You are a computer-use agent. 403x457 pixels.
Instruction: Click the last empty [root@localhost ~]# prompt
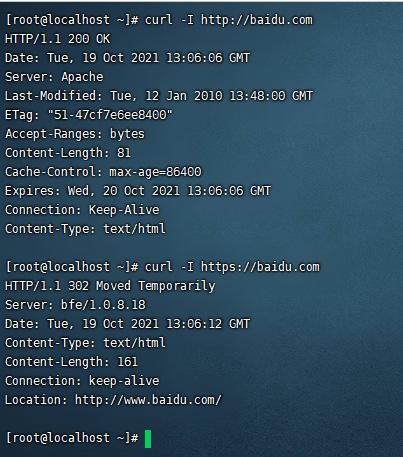click(x=72, y=438)
